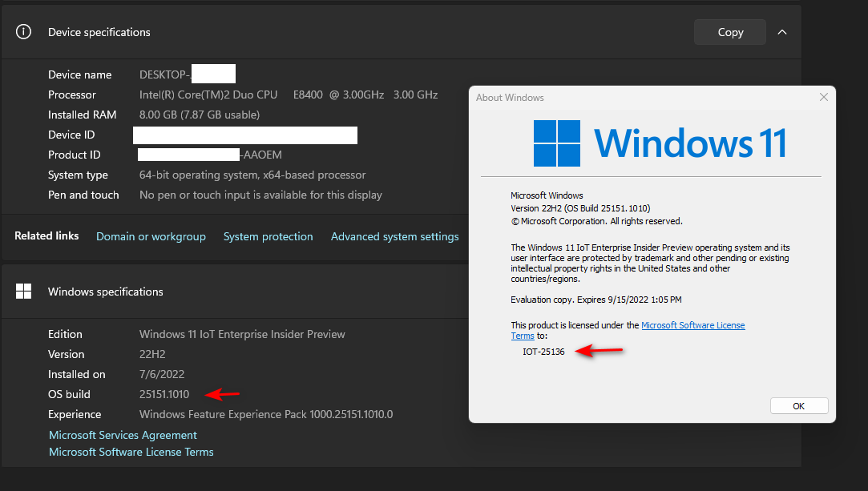This screenshot has height=491, width=868.
Task: Copy the device specifications
Action: tap(730, 32)
